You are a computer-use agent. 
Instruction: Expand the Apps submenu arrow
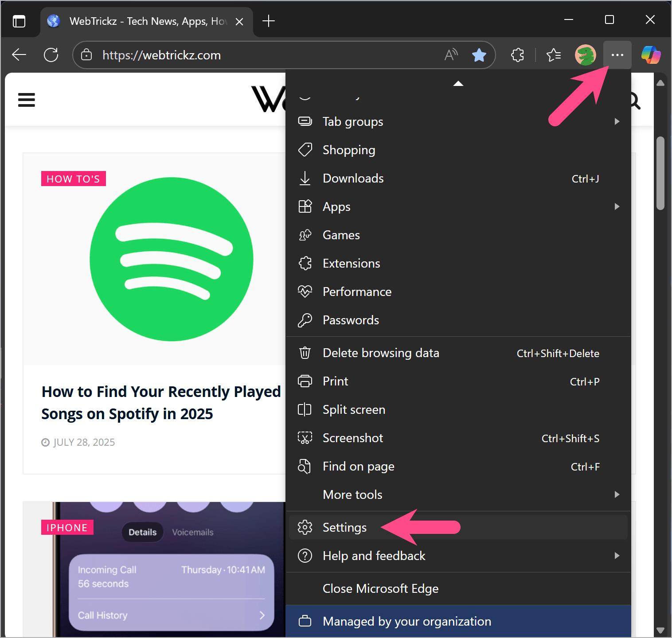coord(617,206)
